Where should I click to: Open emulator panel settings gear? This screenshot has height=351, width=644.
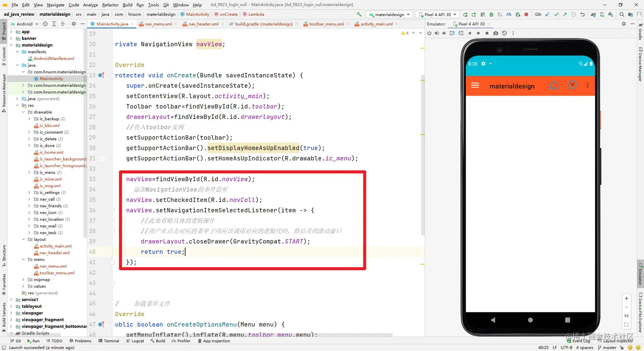(624, 24)
